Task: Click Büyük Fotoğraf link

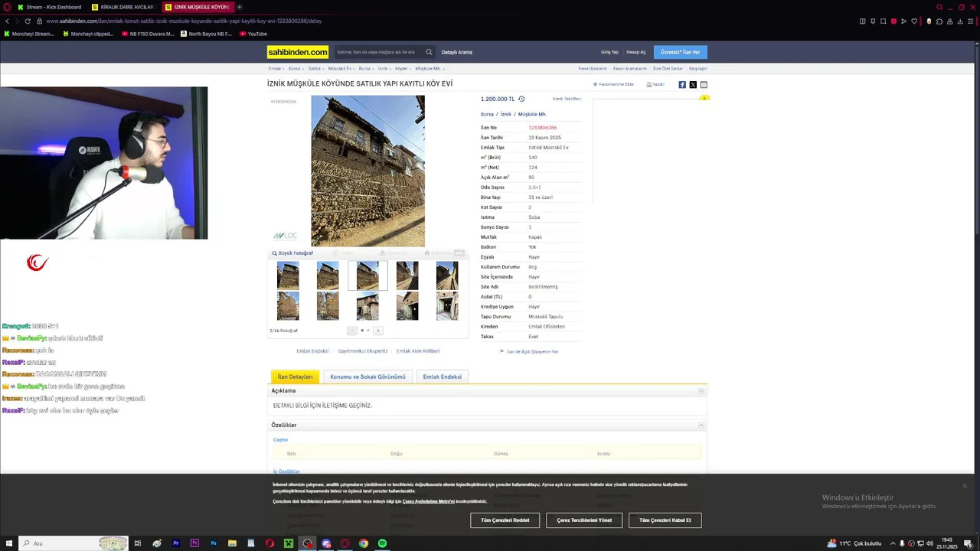Action: click(292, 253)
